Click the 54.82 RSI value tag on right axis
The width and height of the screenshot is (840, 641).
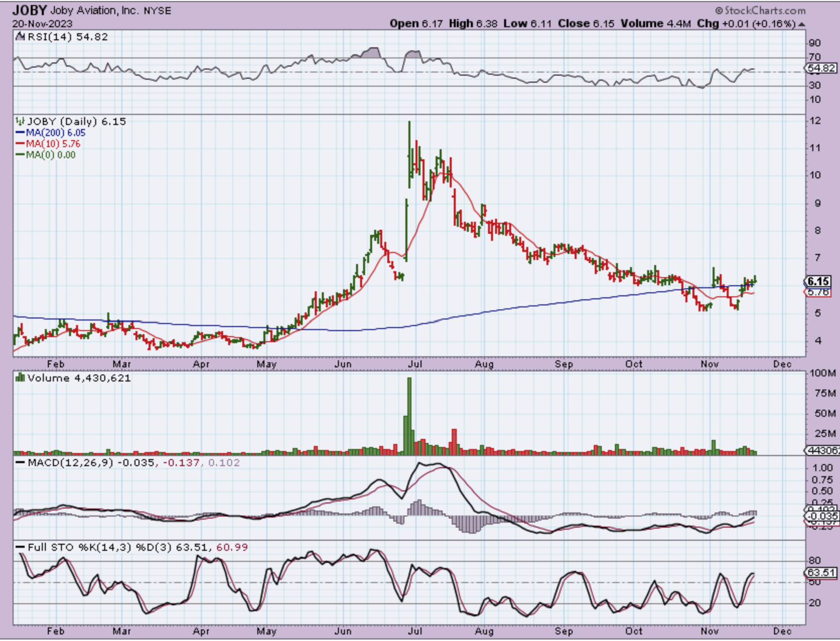coord(821,69)
